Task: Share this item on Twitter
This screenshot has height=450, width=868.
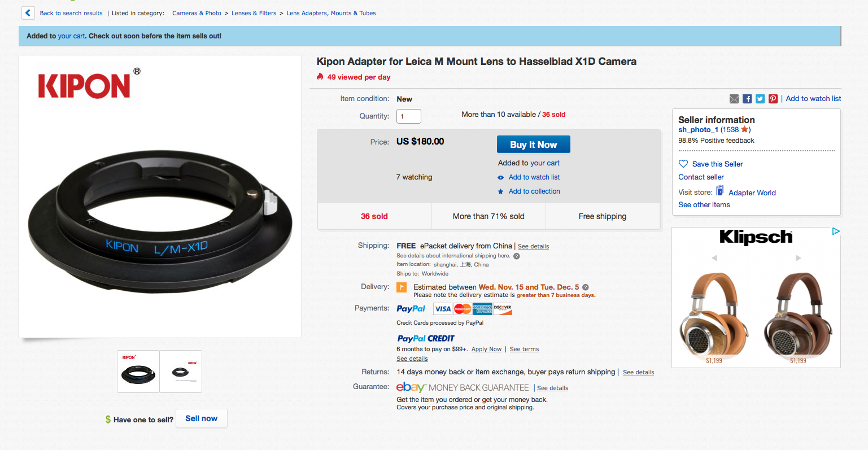Action: (x=760, y=99)
